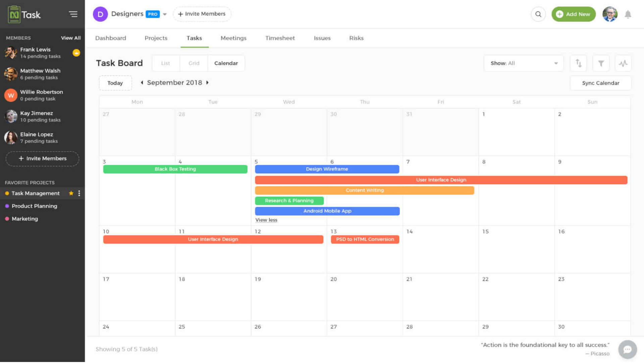The image size is (644, 363).
Task: Open the filter funnel icon
Action: [x=601, y=63]
